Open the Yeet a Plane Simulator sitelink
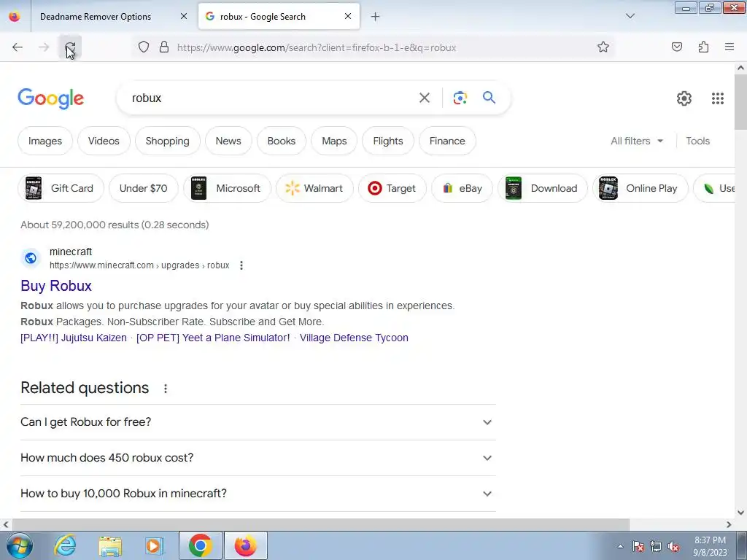The width and height of the screenshot is (747, 560). click(x=213, y=338)
